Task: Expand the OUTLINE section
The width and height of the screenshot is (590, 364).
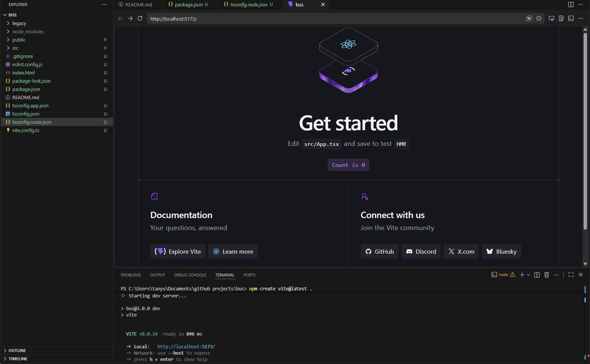Action: (57, 350)
